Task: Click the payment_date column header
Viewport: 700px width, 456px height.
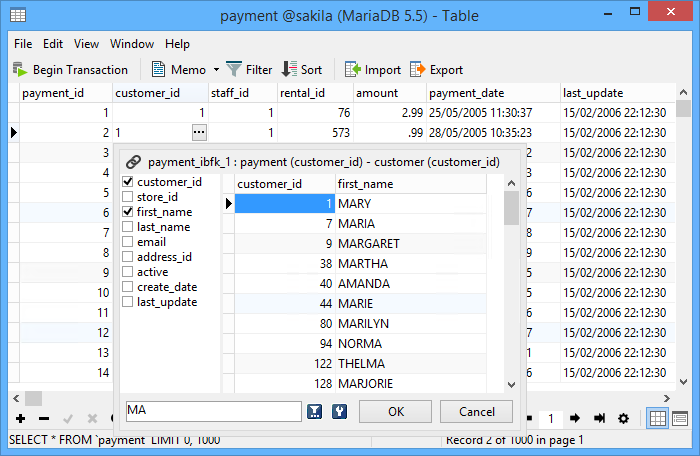Action: [493, 93]
